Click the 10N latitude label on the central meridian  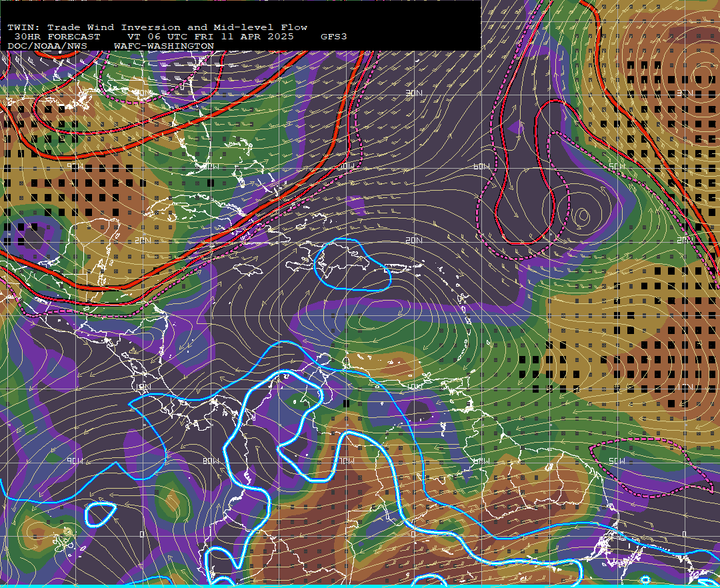[415, 387]
